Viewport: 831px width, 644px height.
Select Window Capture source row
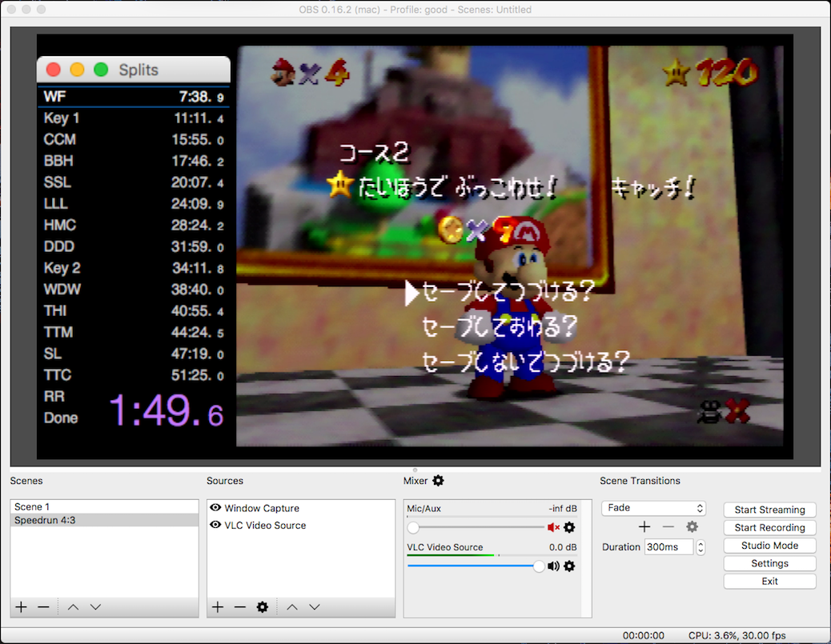(301, 508)
